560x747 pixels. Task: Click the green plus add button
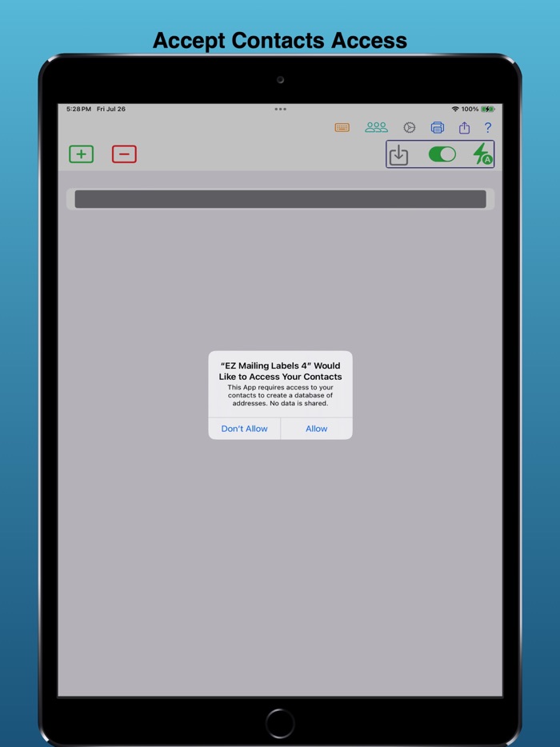pos(82,154)
